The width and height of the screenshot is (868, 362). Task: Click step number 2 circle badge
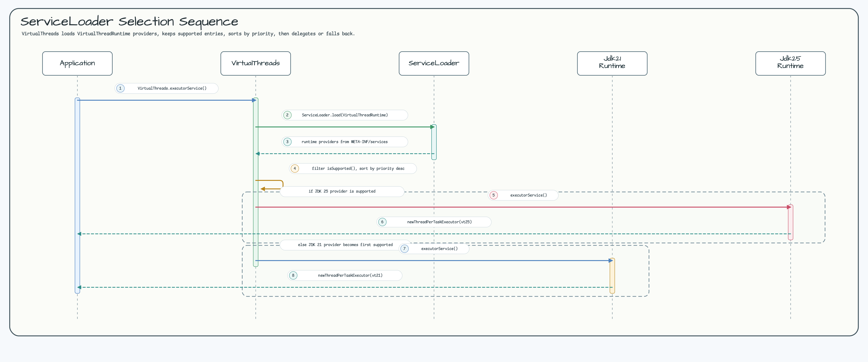click(287, 115)
